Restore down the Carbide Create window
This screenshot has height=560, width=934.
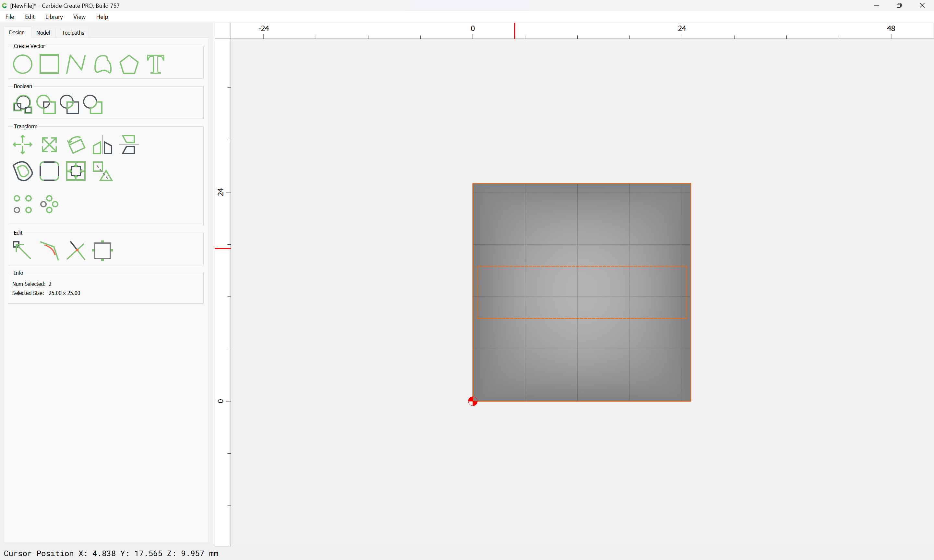(x=899, y=5)
